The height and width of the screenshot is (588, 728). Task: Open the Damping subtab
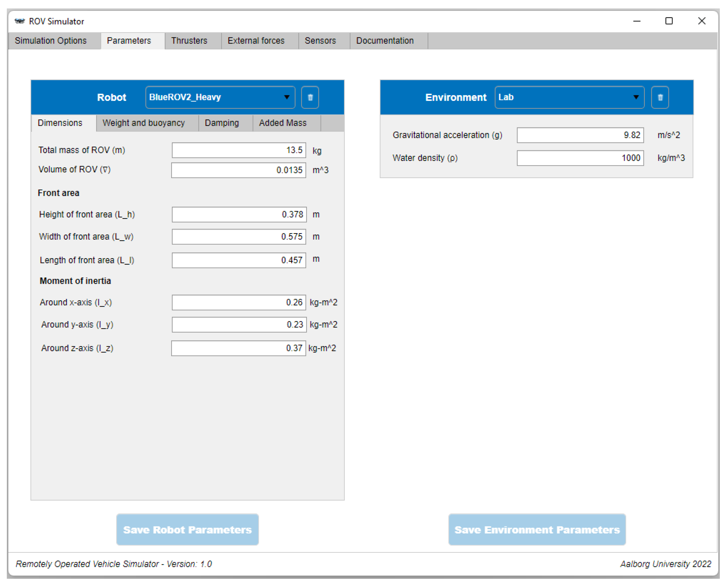(x=222, y=123)
